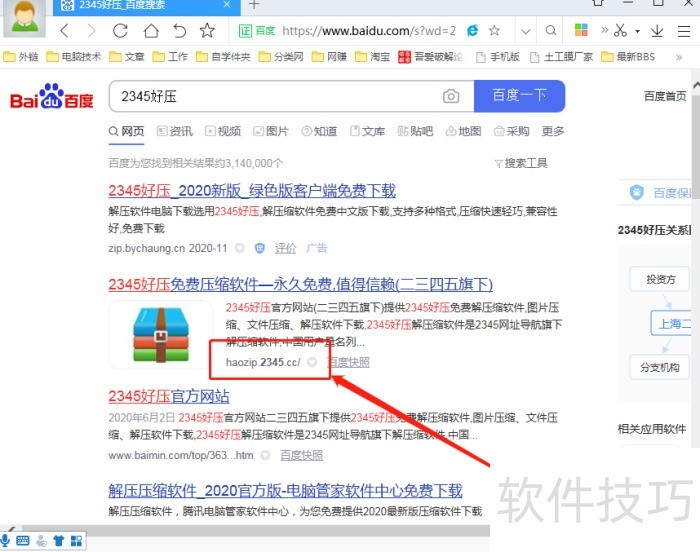Open the 土工膜厂家 bookmark
This screenshot has height=552, width=700.
pyautogui.click(x=561, y=57)
